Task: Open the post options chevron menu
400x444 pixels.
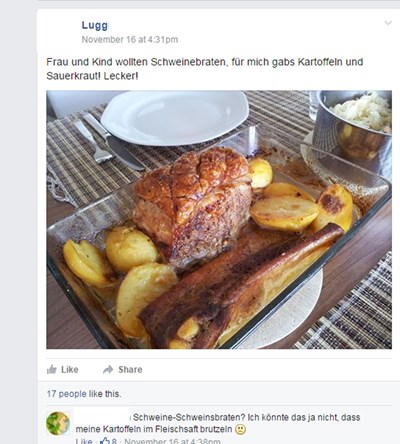Action: (388, 23)
